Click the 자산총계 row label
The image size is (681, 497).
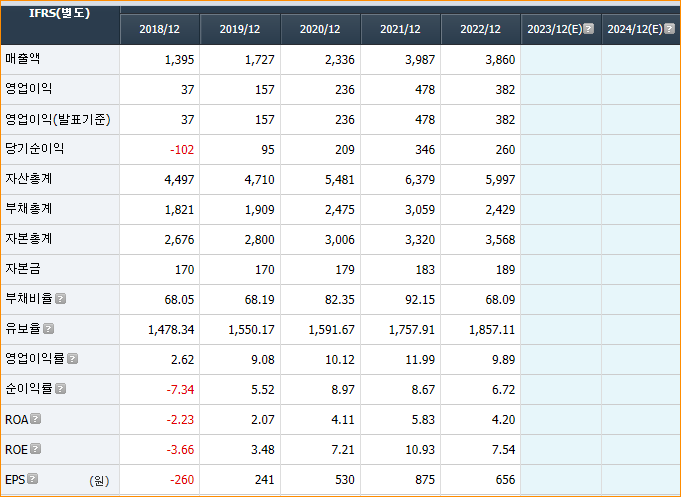pos(29,179)
